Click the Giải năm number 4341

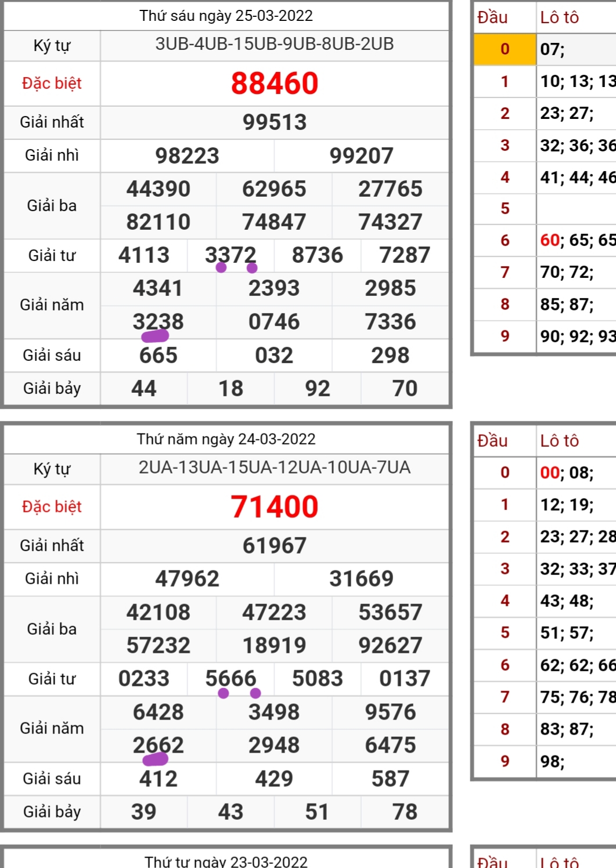tap(158, 288)
